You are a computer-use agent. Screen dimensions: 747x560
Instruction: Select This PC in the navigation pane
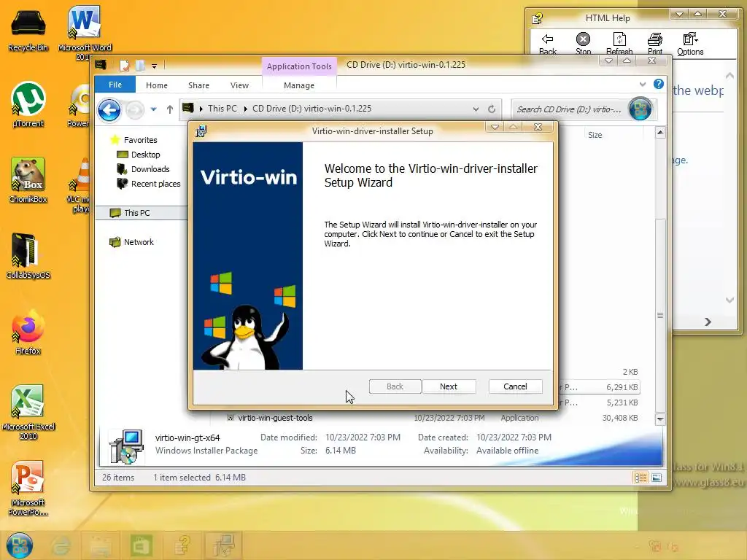pos(136,213)
